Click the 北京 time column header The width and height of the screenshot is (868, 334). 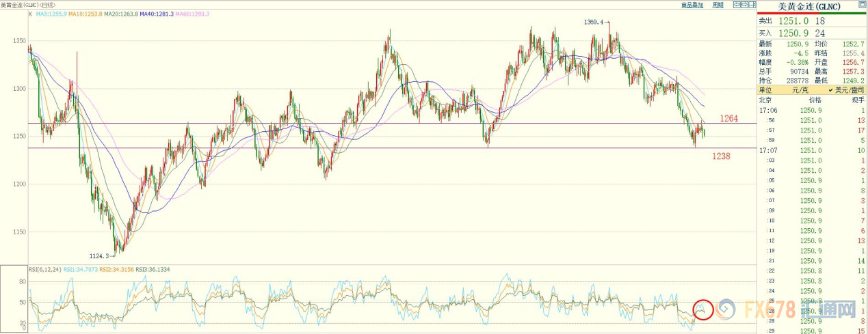tap(768, 100)
